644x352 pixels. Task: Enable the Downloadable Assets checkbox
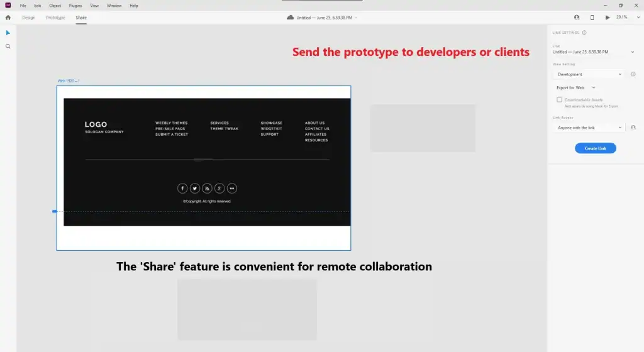[560, 100]
